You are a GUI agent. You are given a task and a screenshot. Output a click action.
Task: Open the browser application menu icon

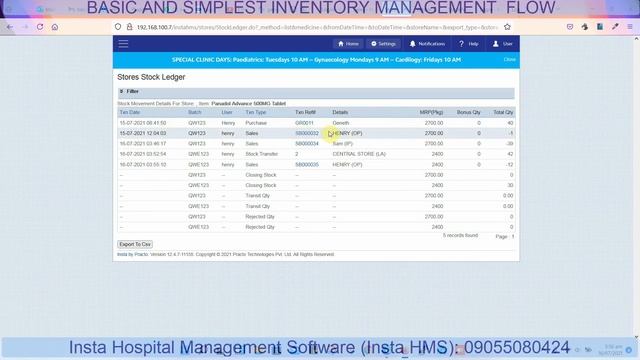630,27
